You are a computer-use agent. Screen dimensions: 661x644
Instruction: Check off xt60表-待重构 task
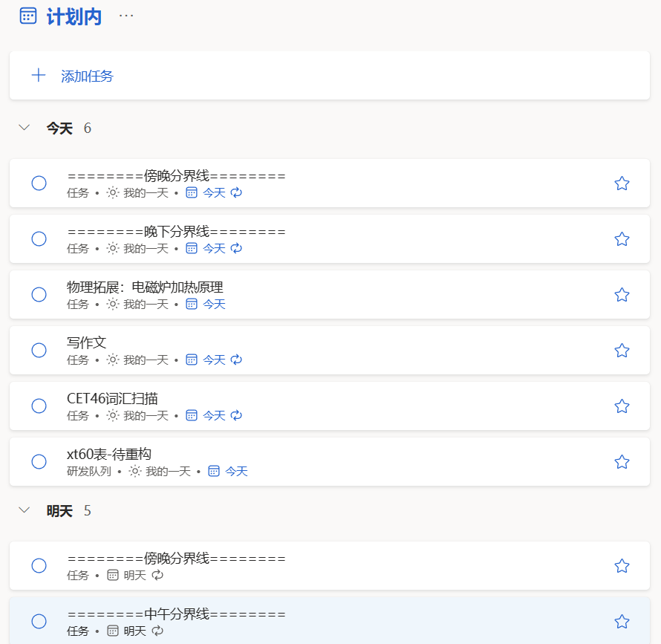click(x=39, y=462)
